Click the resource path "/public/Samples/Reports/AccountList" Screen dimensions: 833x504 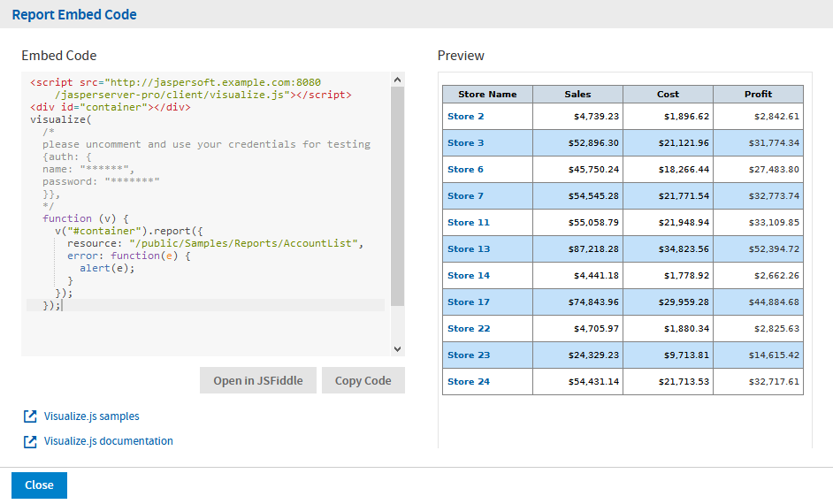pyautogui.click(x=243, y=243)
